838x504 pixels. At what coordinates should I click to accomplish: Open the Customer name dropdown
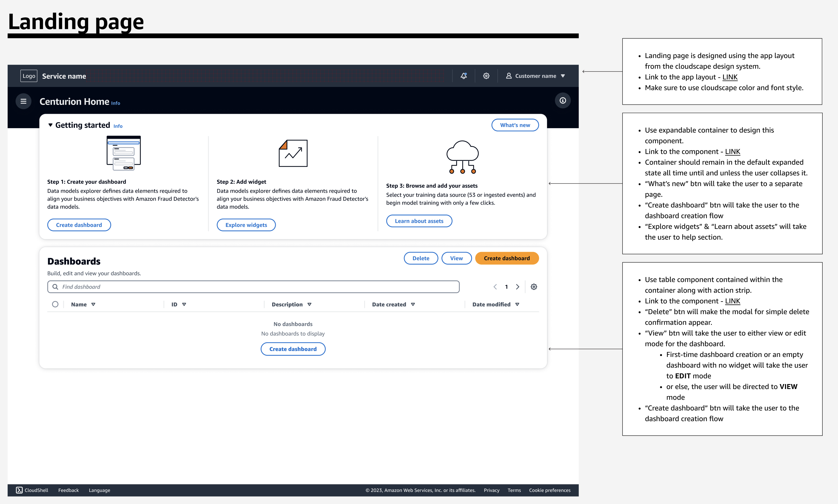pyautogui.click(x=563, y=76)
